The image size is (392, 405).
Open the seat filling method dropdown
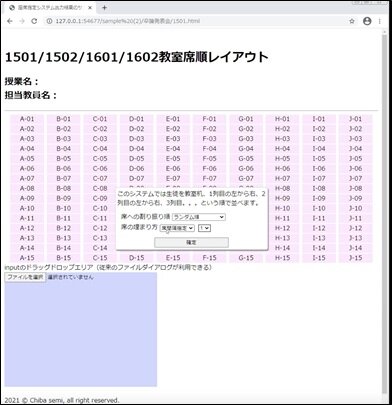coord(177,228)
